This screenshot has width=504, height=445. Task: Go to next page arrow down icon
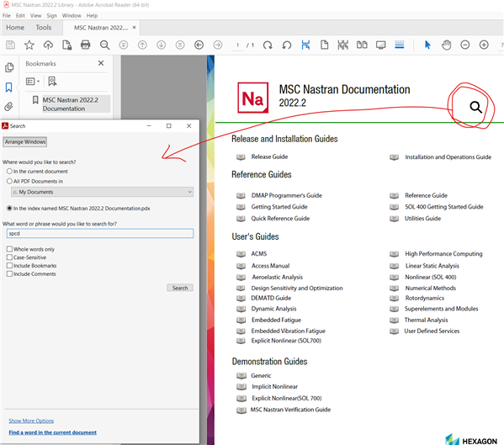pyautogui.click(x=161, y=45)
